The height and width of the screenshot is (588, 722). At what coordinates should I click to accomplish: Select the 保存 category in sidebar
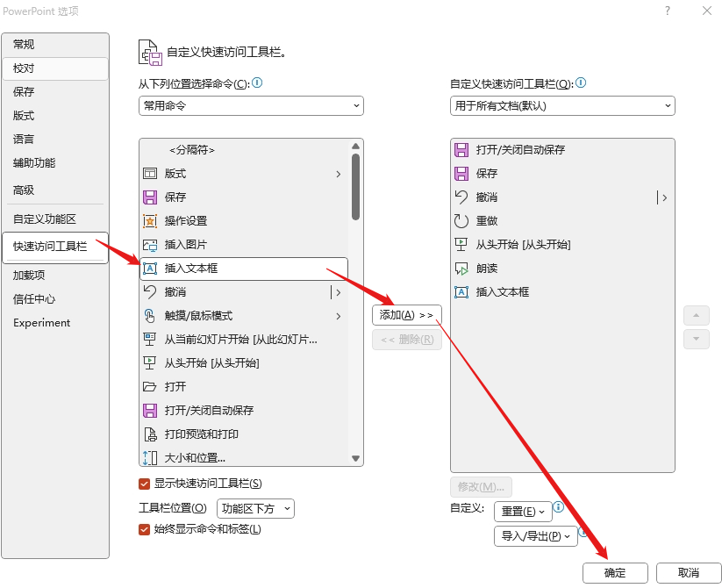(55, 92)
